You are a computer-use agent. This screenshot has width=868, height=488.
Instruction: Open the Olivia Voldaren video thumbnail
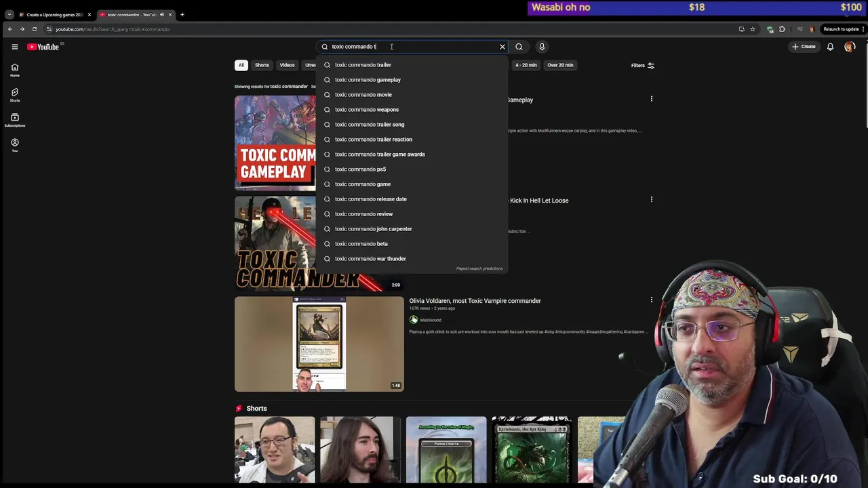[x=319, y=344]
